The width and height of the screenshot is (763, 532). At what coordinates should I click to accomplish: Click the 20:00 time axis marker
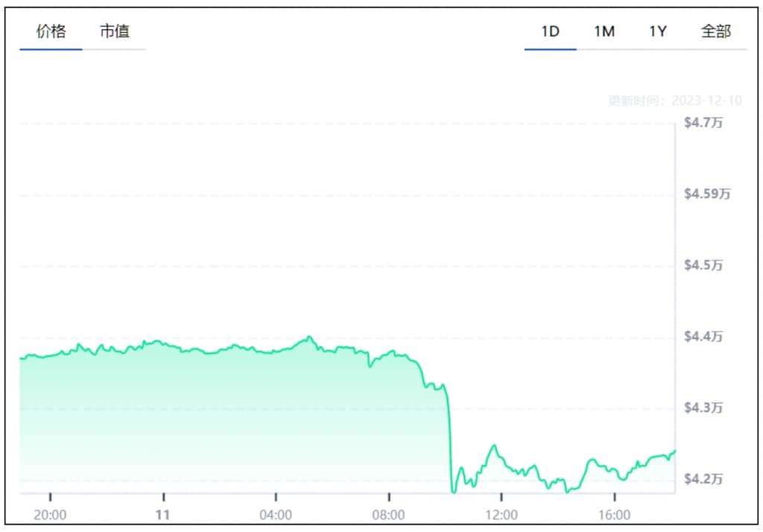point(51,515)
